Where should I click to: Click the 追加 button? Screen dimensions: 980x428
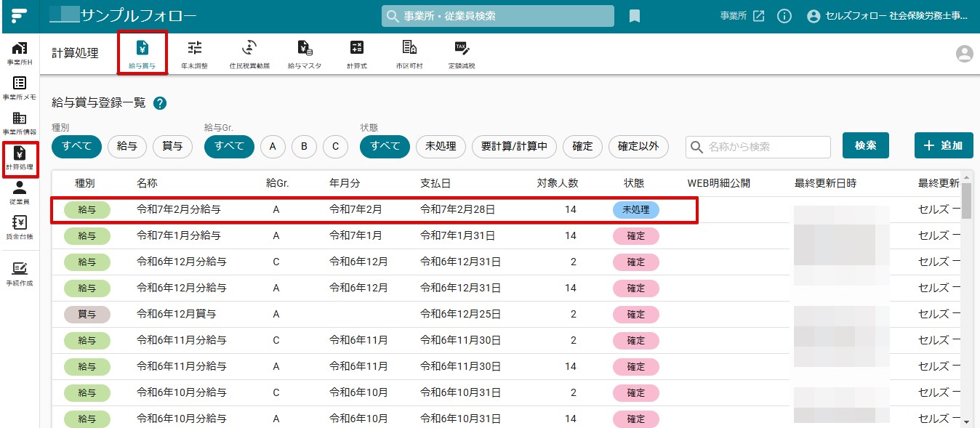(944, 145)
